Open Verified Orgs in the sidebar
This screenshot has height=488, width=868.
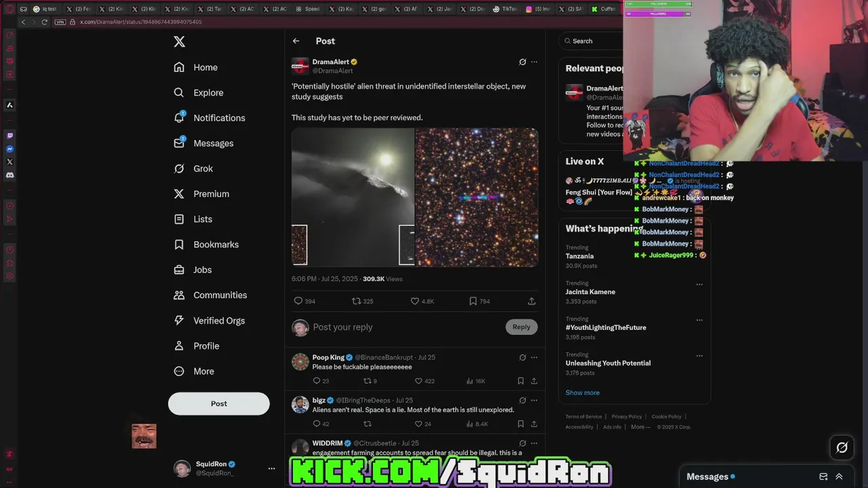click(209, 321)
